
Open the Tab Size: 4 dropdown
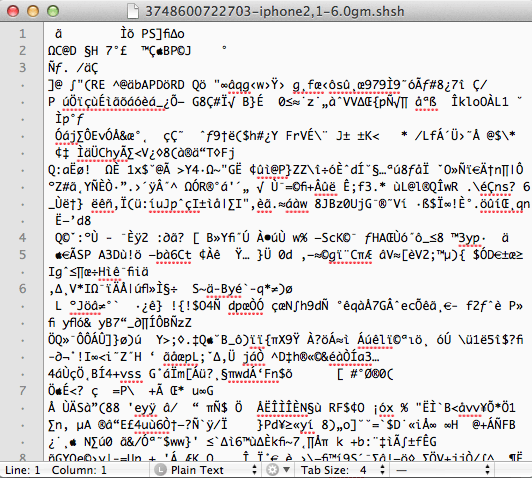[x=342, y=470]
